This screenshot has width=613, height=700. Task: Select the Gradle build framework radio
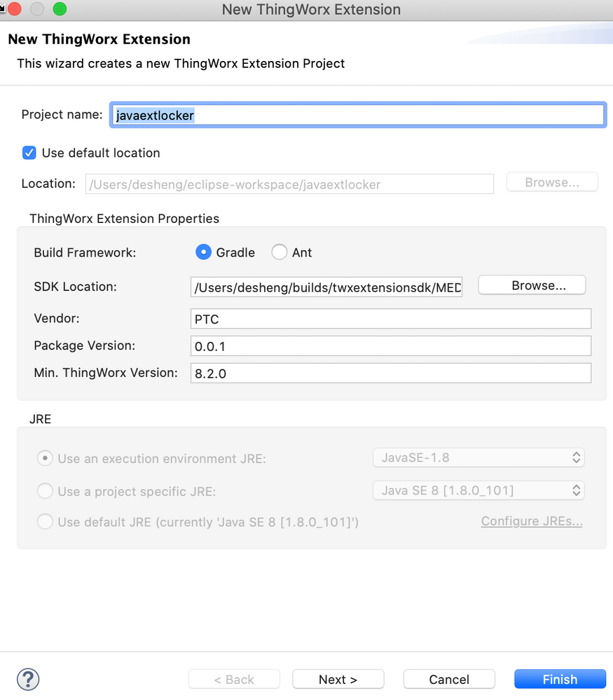tap(204, 252)
